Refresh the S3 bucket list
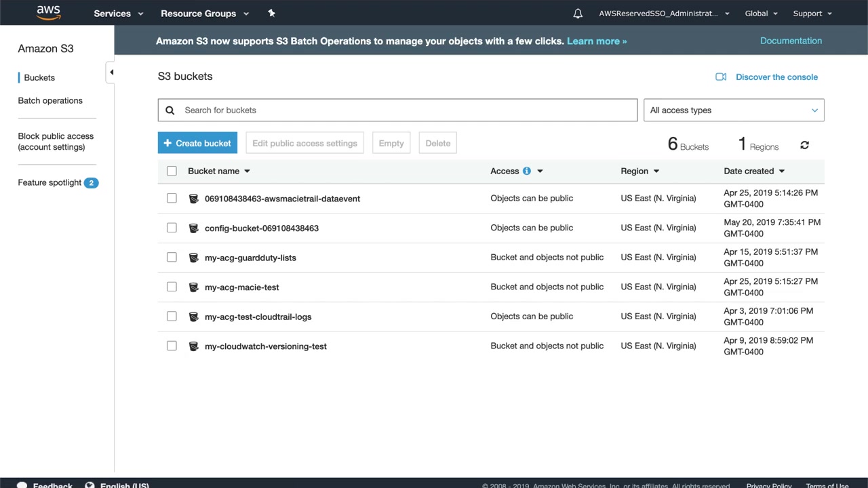 (804, 145)
